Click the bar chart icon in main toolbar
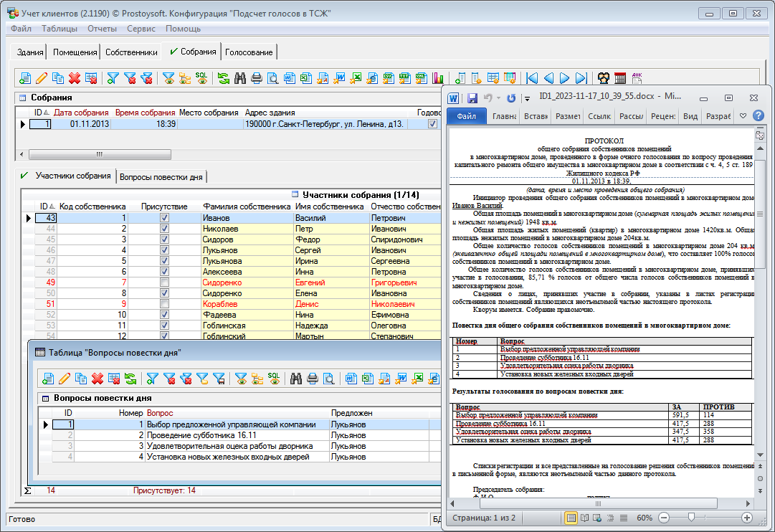 (438, 78)
